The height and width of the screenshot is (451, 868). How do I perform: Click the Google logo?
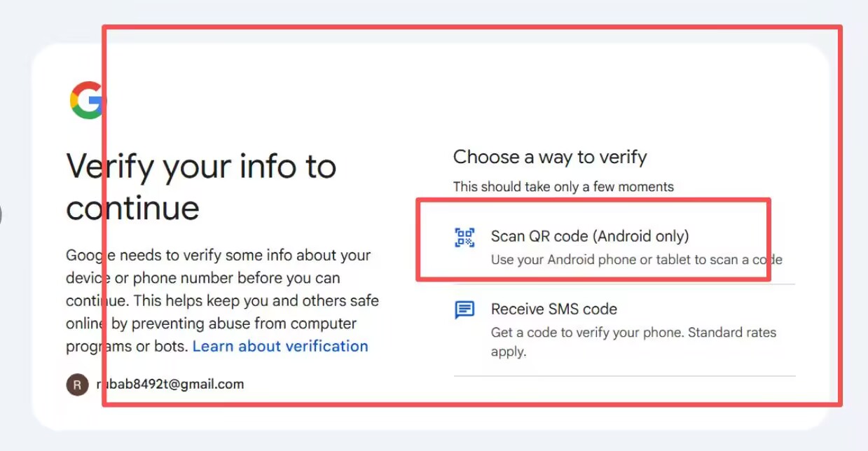(x=87, y=101)
